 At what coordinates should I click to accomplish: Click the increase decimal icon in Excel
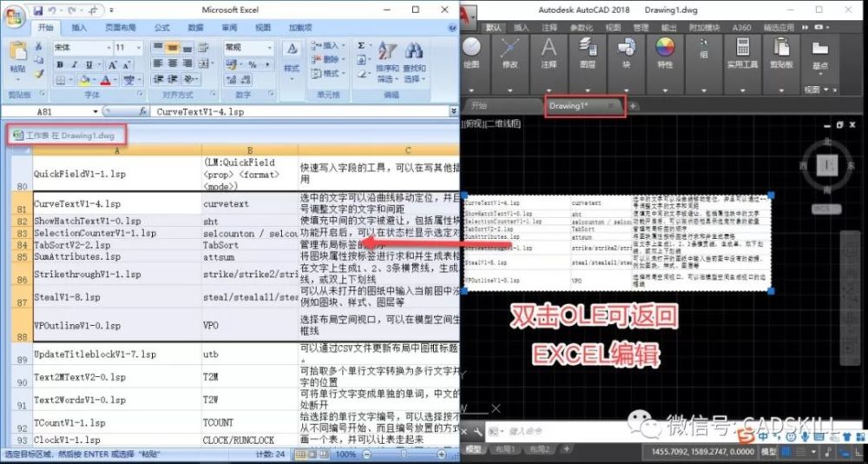pos(230,79)
